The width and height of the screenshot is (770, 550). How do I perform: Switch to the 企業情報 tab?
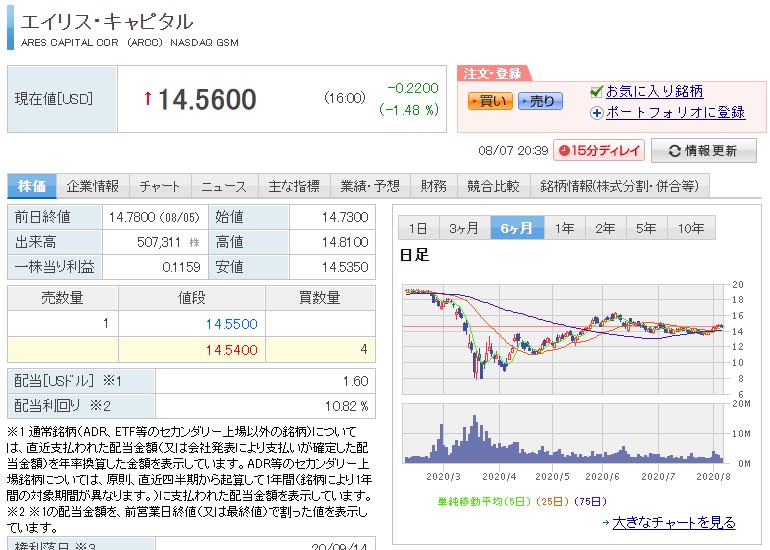point(93,186)
